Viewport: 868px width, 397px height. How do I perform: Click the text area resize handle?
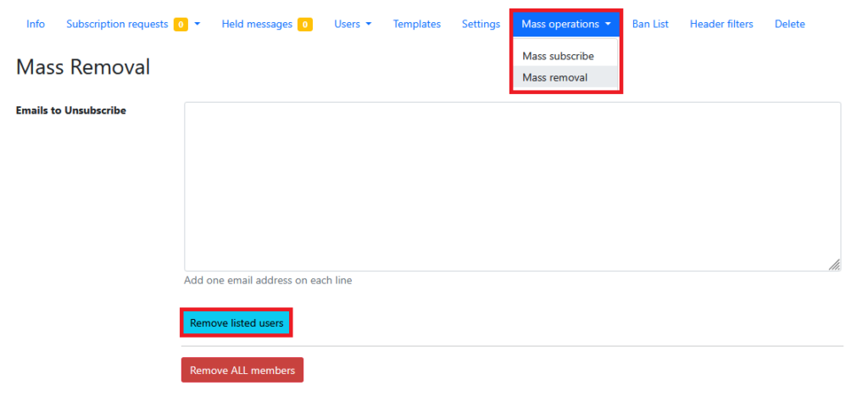834,265
